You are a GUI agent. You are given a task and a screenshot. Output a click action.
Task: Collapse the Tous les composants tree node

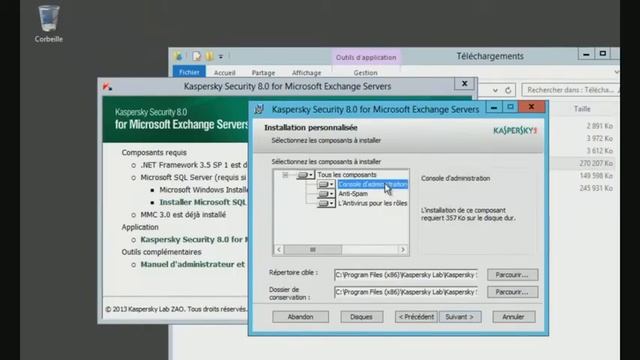pos(285,175)
